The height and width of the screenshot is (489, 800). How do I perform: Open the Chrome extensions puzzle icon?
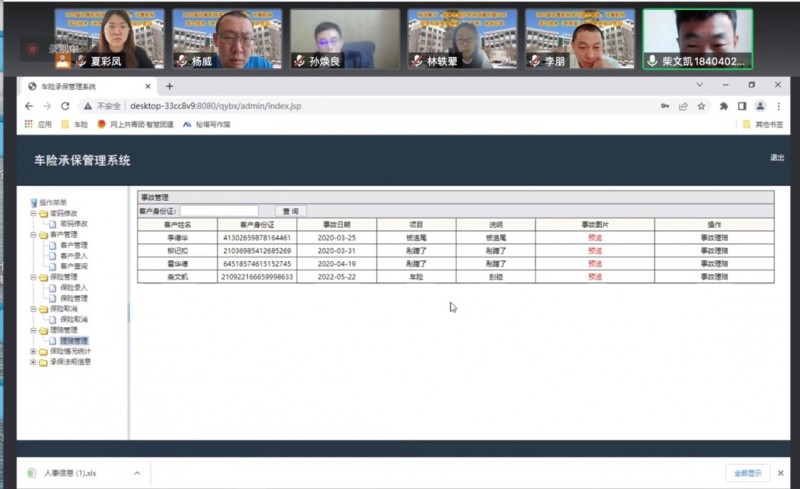tap(723, 106)
